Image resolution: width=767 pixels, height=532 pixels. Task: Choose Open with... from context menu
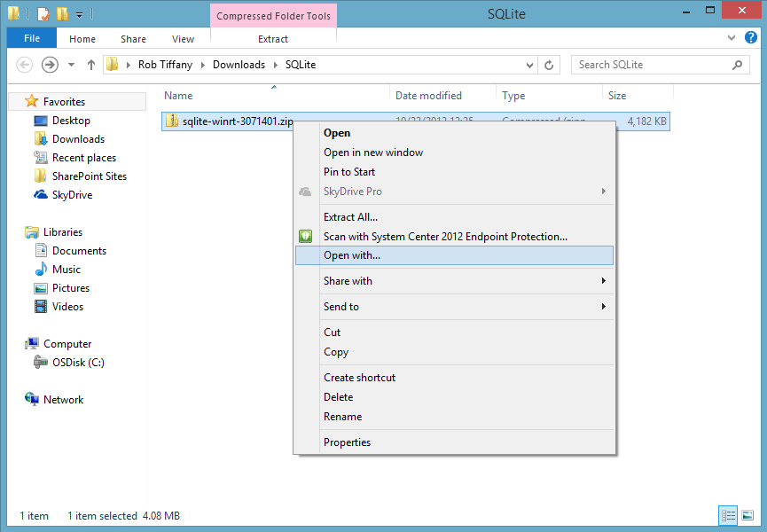pos(454,255)
